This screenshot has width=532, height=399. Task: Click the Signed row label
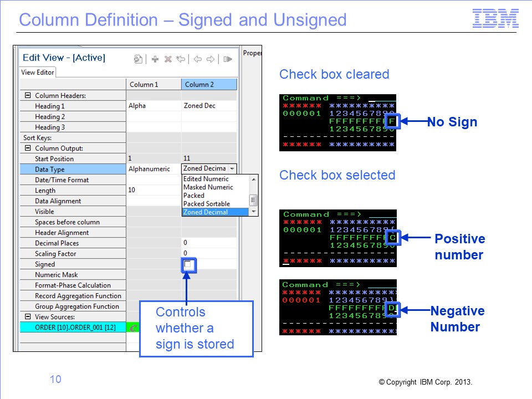(x=73, y=264)
